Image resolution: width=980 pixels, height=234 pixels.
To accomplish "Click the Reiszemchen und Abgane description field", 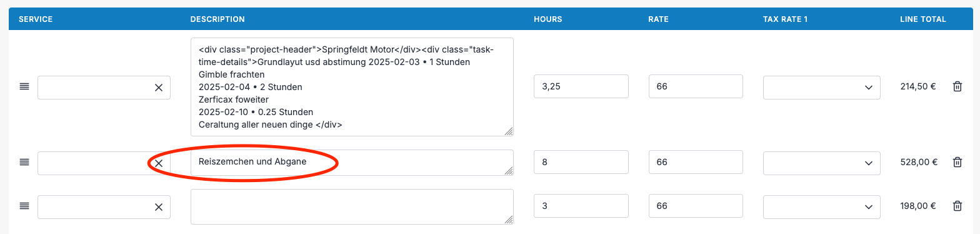I will point(352,163).
